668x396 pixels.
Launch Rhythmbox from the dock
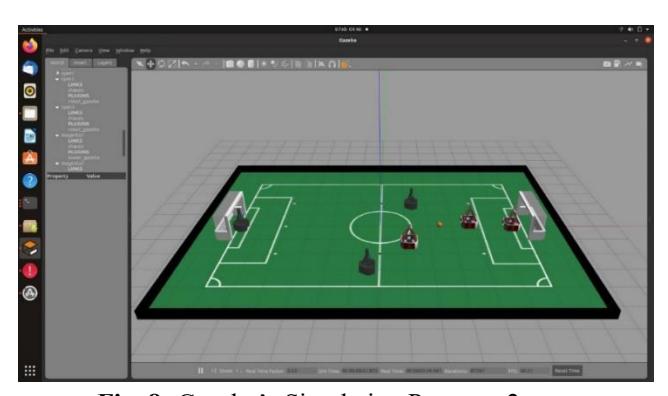[x=30, y=91]
